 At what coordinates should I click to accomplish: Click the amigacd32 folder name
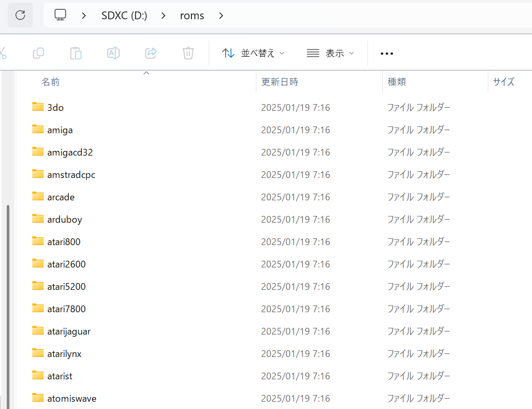pyautogui.click(x=70, y=152)
